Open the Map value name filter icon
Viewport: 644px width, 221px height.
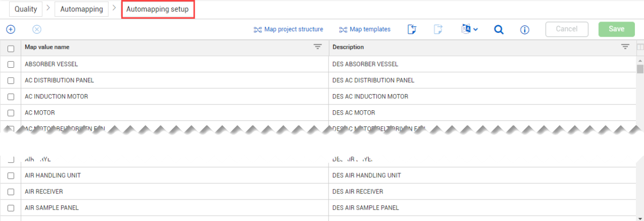click(x=318, y=47)
